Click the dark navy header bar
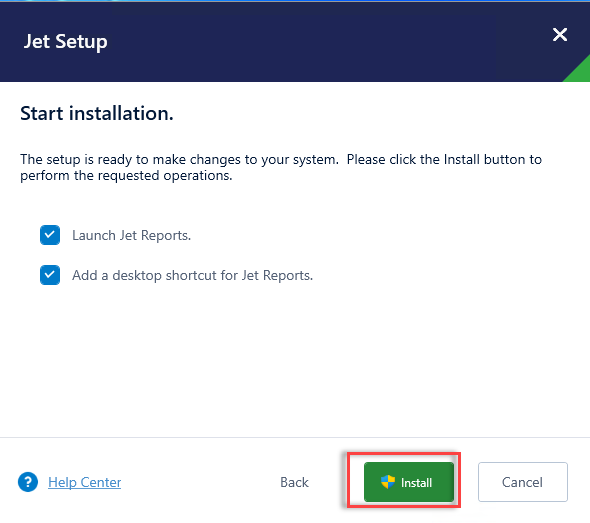Viewport: 590px width, 523px height. pos(295,41)
